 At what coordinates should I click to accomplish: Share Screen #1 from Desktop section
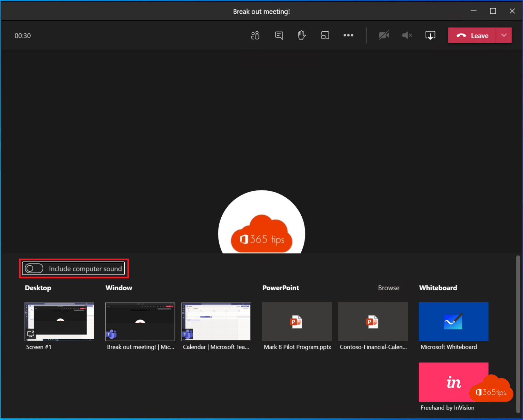[x=59, y=322]
